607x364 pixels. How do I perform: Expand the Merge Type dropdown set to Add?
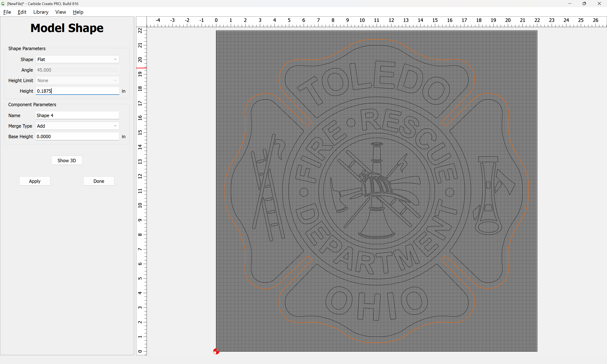tap(77, 126)
